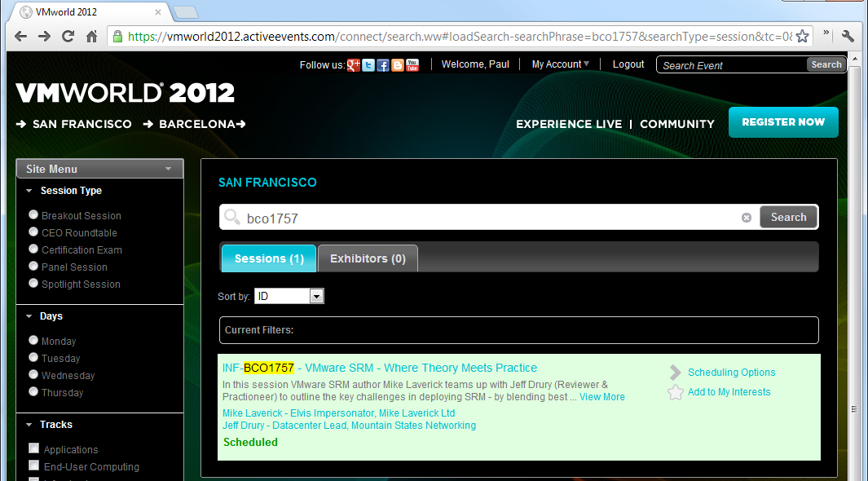Open the Sort by ID dropdown
Viewport: 868px width, 481px height.
tap(289, 296)
